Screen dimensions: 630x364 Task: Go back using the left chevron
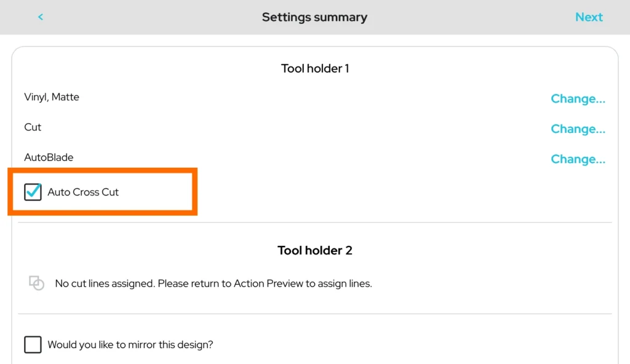click(x=41, y=17)
